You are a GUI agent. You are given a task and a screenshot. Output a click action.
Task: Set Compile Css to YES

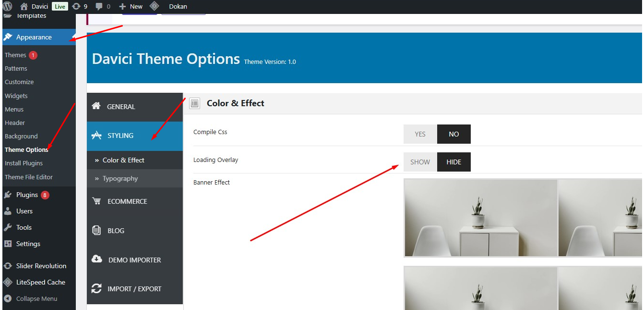(420, 134)
